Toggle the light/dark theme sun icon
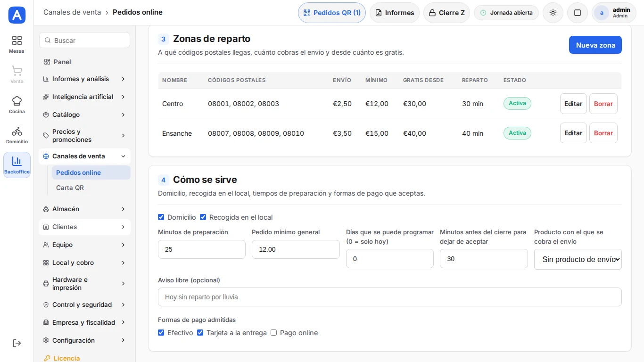This screenshot has width=644, height=362. coord(553,13)
